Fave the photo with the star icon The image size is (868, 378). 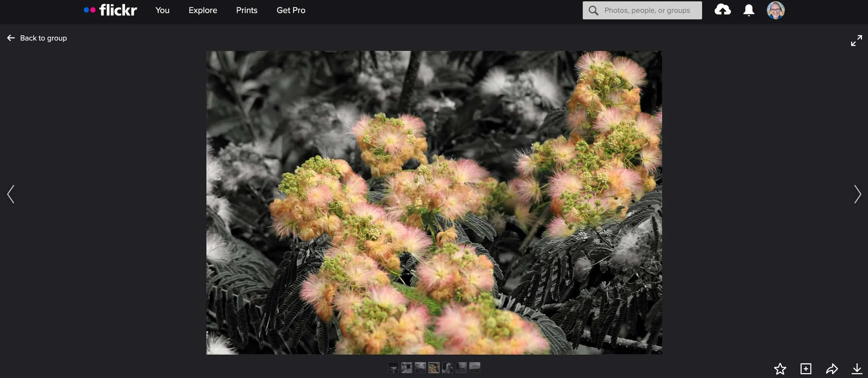pyautogui.click(x=780, y=369)
